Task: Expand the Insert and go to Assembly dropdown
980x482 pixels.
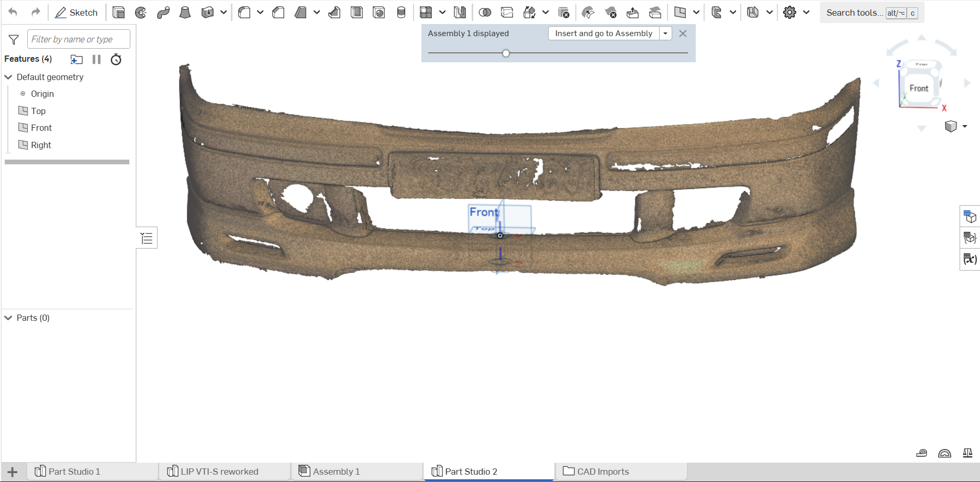Action: click(665, 33)
